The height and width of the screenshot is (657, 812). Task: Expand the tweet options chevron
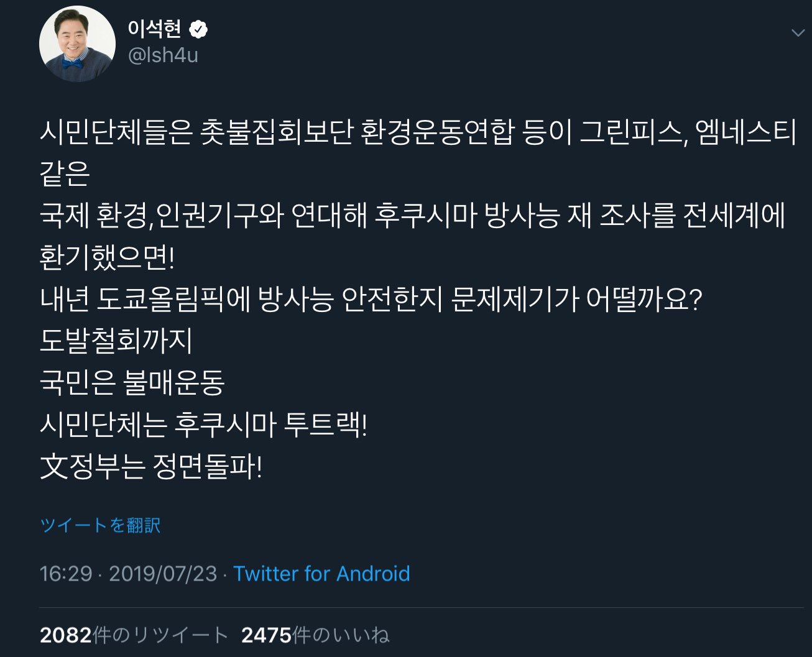798,33
